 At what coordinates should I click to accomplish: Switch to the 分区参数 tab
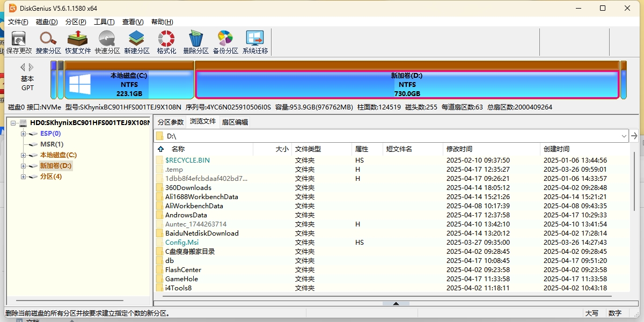(x=170, y=122)
